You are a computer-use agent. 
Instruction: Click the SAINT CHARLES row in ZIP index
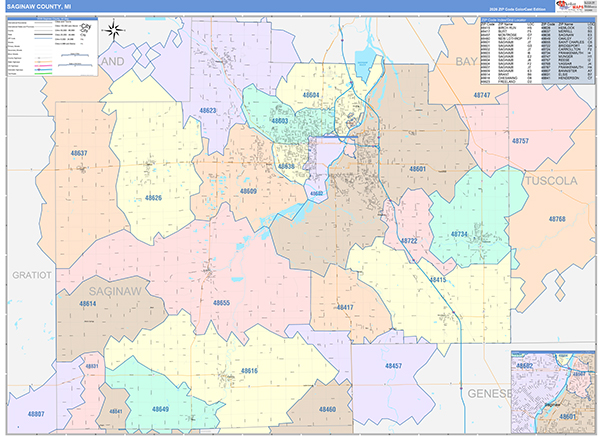pos(567,42)
